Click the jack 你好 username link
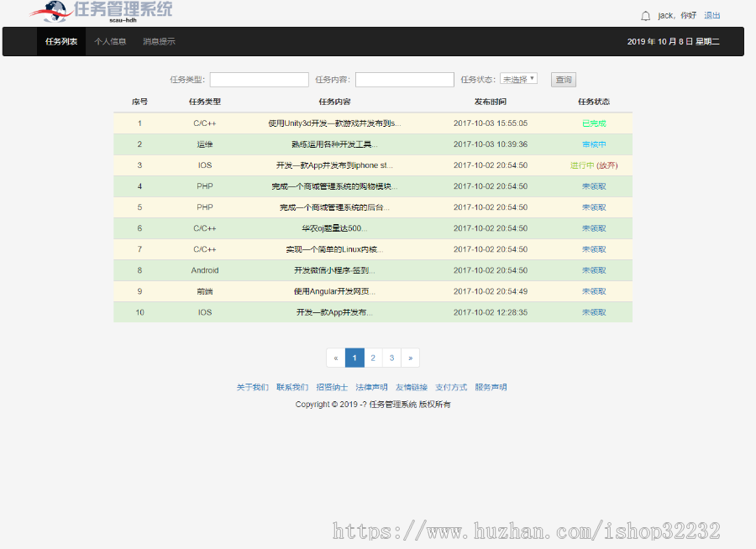The height and width of the screenshot is (549, 756). click(x=679, y=15)
